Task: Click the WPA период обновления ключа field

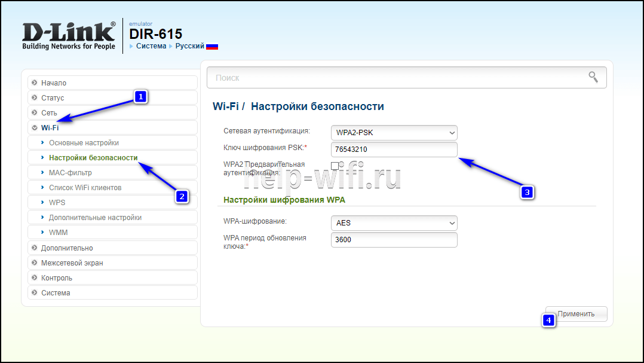Action: pos(394,240)
